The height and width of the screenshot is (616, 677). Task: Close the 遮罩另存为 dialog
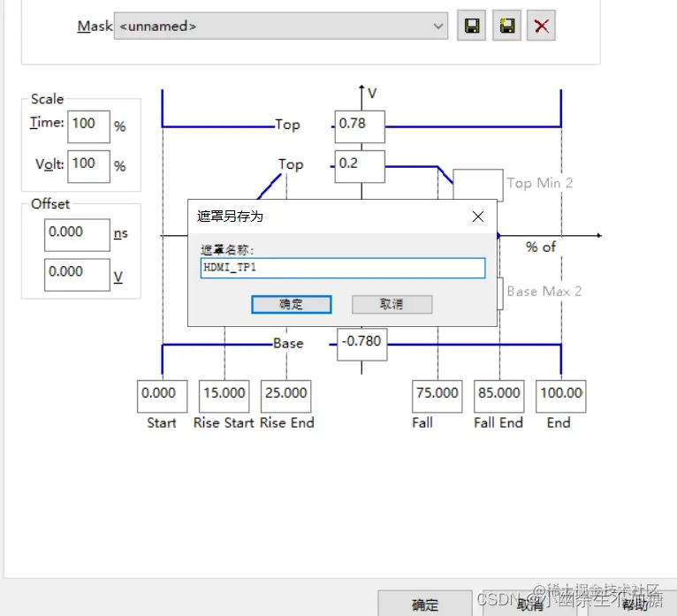tap(478, 217)
